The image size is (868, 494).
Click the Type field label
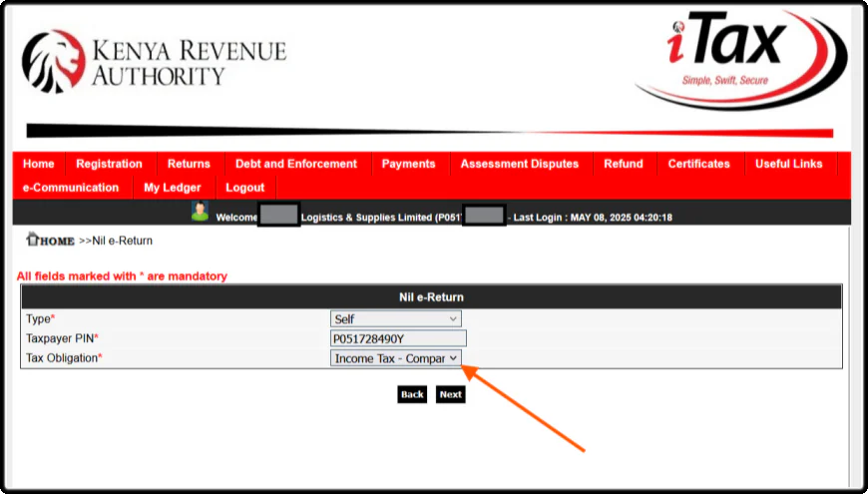pyautogui.click(x=41, y=319)
